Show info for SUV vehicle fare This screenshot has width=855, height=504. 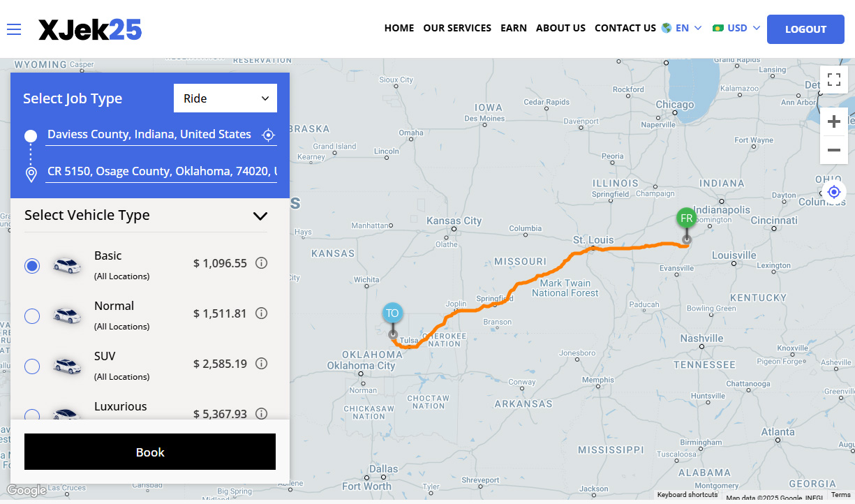point(262,364)
